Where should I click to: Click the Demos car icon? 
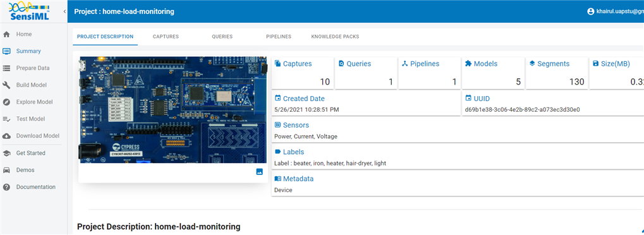pos(6,170)
